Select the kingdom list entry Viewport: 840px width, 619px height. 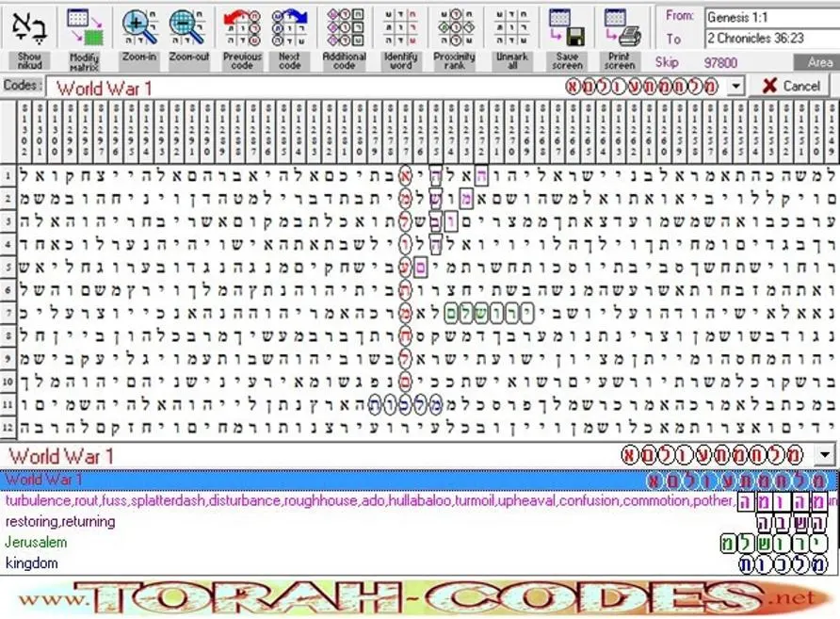click(418, 563)
